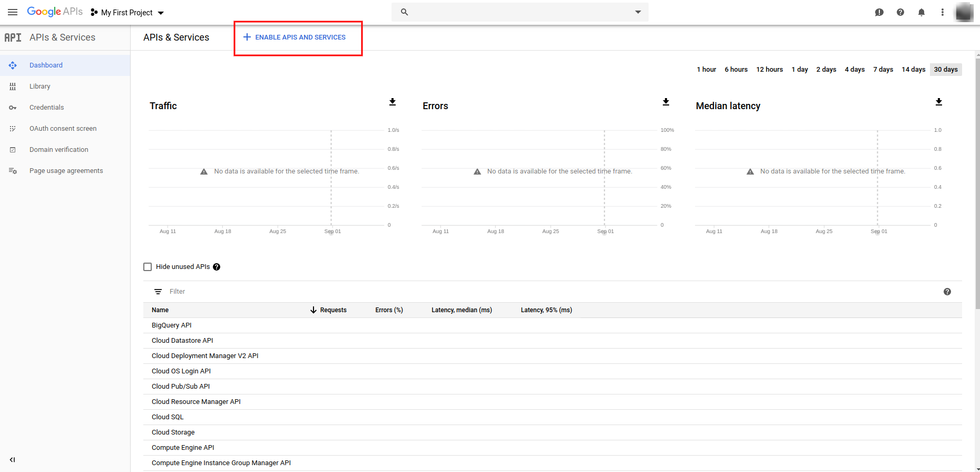Screen dimensions: 980x472
Task: Open the Cloud Datastore API row
Action: click(552, 341)
